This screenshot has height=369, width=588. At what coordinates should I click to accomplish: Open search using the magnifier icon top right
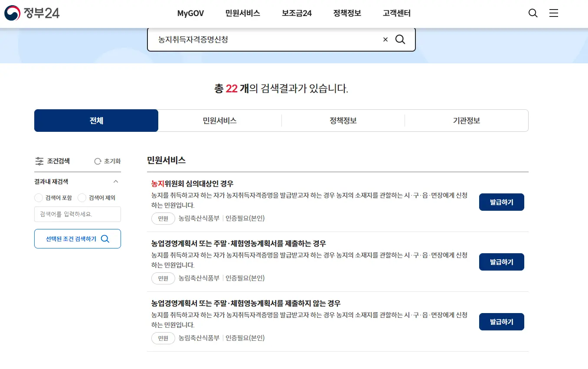point(532,13)
